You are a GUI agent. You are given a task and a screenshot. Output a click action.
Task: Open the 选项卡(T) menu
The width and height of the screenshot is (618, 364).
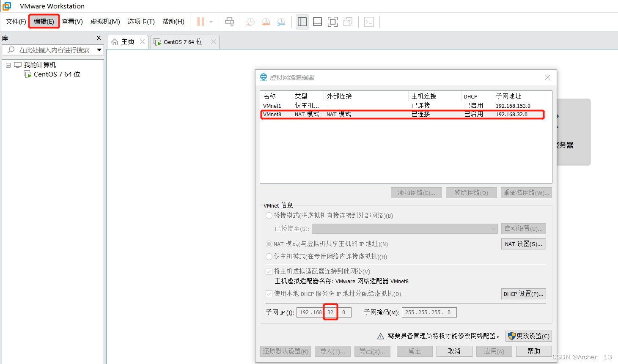coord(141,22)
